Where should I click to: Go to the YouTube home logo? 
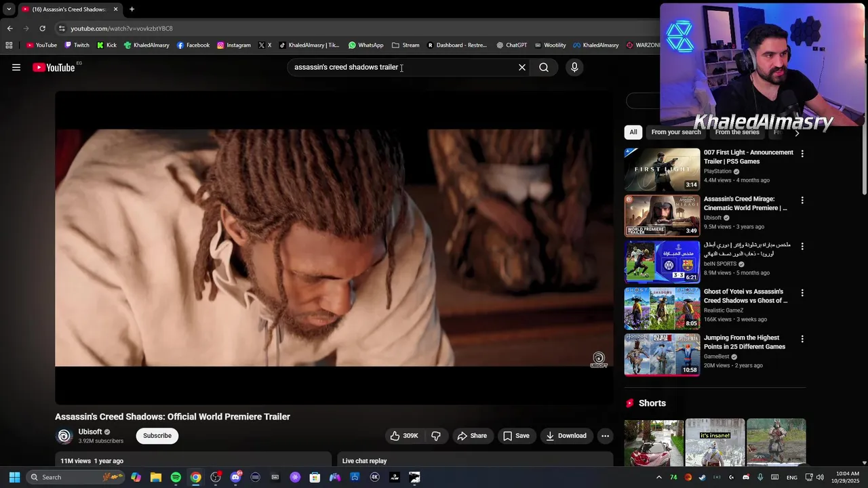point(54,67)
